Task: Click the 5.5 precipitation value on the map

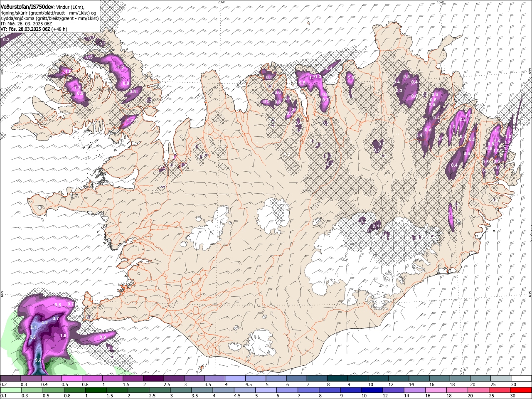Action: point(32,337)
